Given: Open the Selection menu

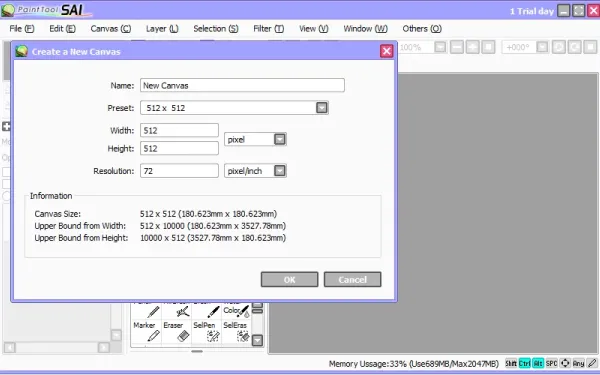Looking at the screenshot, I should click(216, 29).
